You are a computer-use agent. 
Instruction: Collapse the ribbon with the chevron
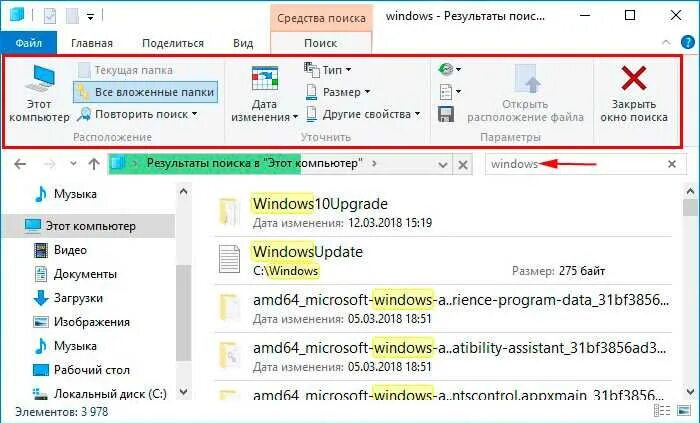[666, 42]
